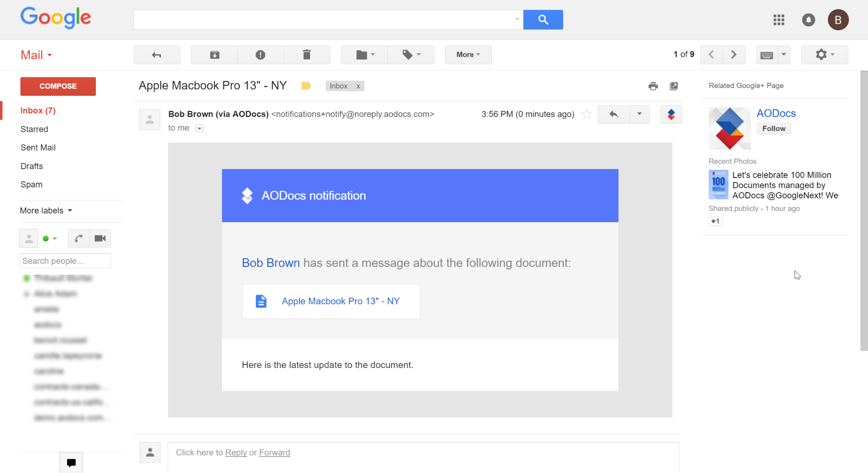Toggle the yellow importance marker
Viewport: 868px width, 473px height.
pos(306,86)
